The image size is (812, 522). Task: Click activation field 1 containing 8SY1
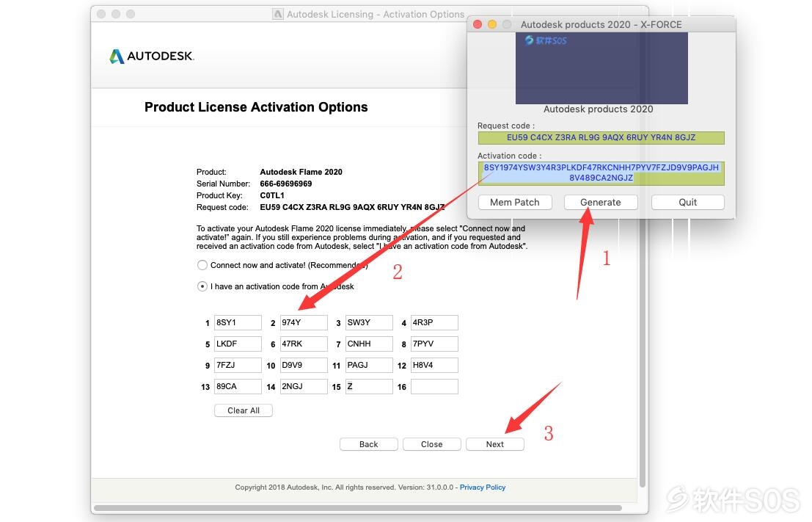[238, 322]
